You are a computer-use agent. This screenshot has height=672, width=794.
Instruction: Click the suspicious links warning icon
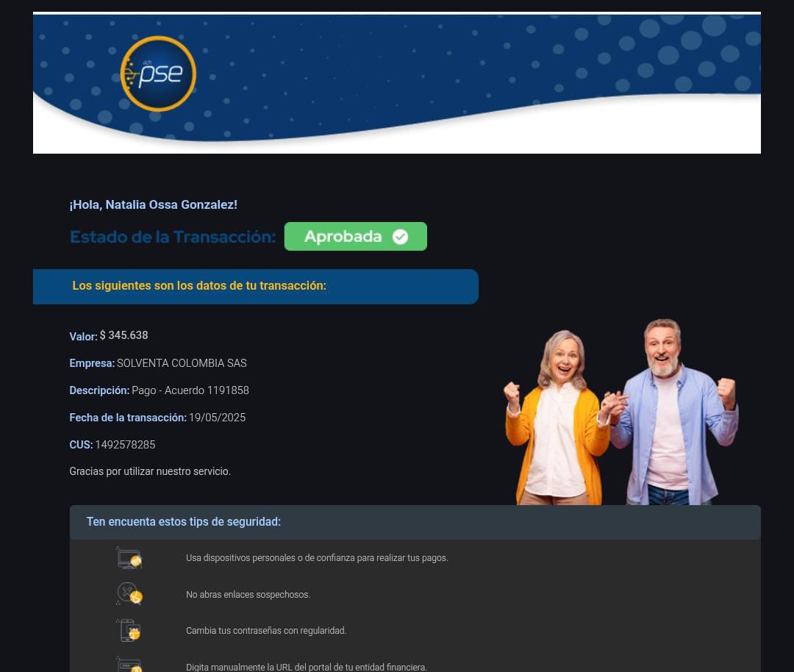click(x=129, y=594)
